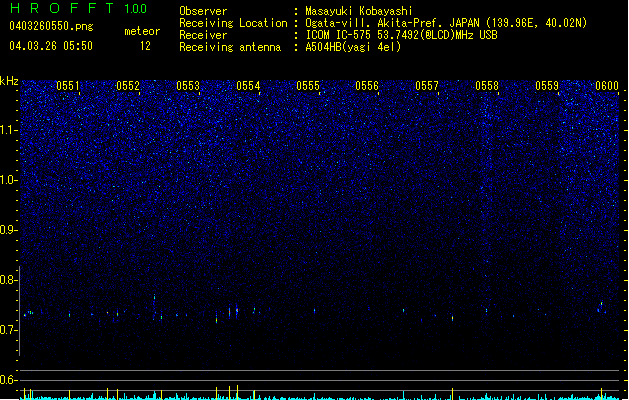Click observer name Masayuki Kobayashi
Viewport: 629px width, 400px height.
click(x=359, y=11)
